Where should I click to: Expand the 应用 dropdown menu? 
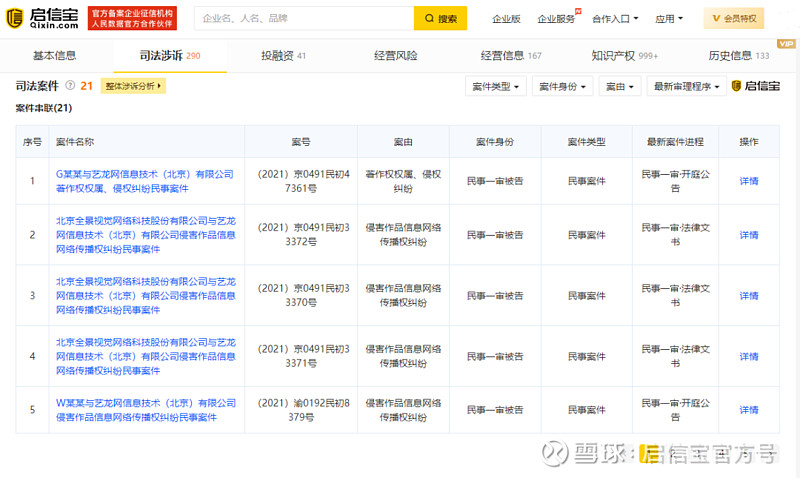click(x=669, y=19)
